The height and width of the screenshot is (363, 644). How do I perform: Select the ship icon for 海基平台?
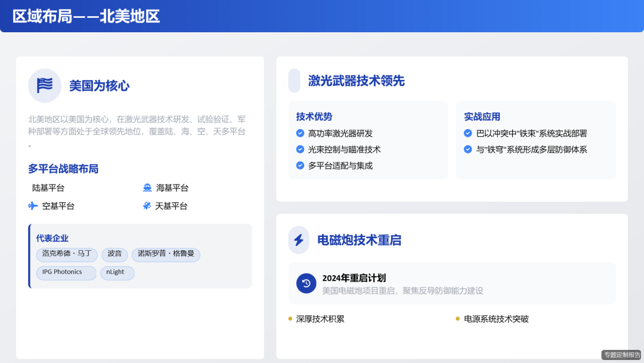pyautogui.click(x=147, y=187)
